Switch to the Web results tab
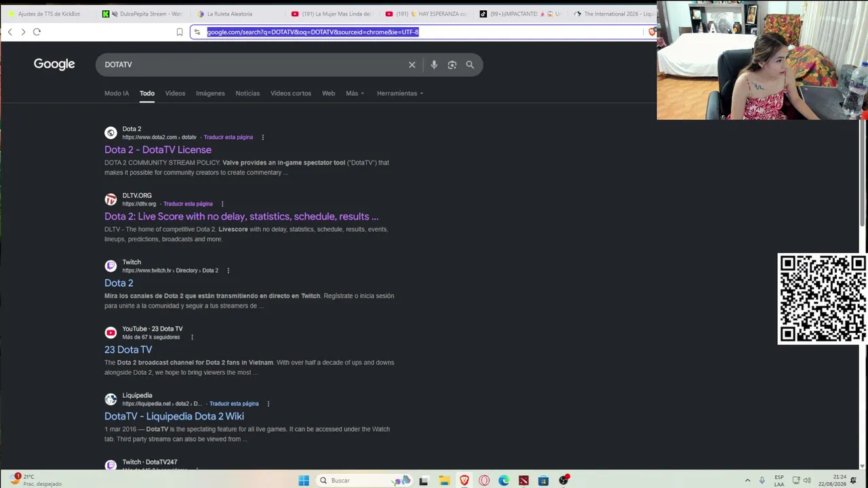Viewport: 868px width, 488px height. tap(328, 94)
